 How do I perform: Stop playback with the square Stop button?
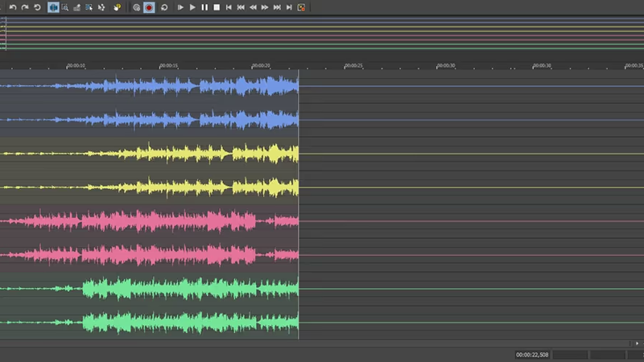click(x=217, y=7)
